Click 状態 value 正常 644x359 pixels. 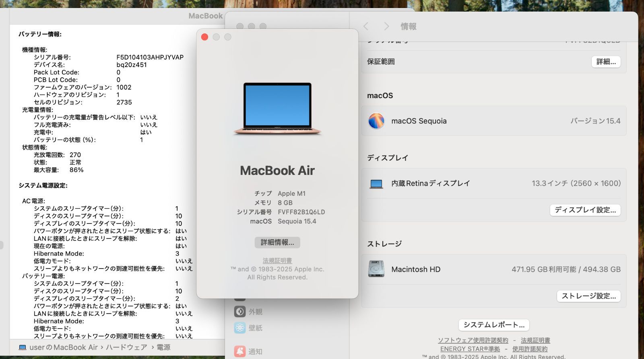[75, 162]
